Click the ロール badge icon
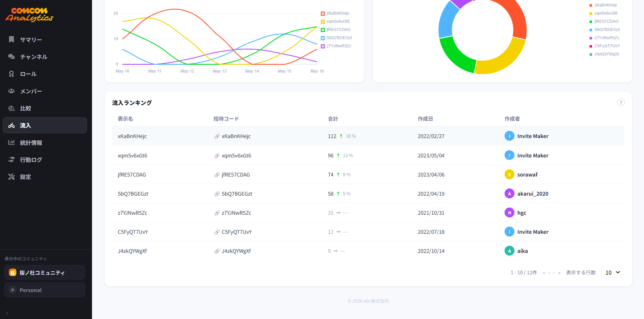The height and width of the screenshot is (319, 644). click(x=11, y=74)
